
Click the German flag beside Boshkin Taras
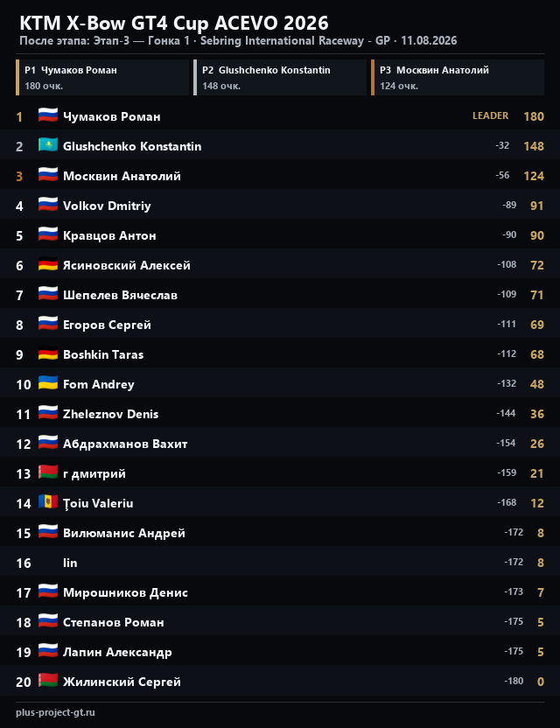coord(48,353)
